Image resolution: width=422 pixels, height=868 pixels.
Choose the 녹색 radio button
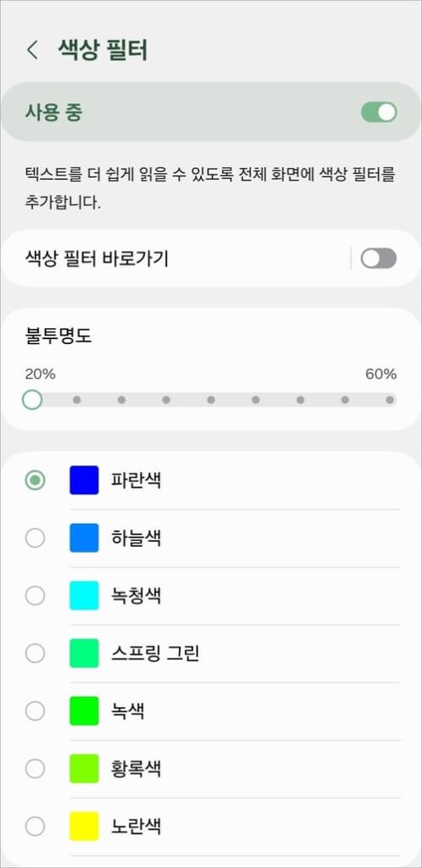[36, 711]
